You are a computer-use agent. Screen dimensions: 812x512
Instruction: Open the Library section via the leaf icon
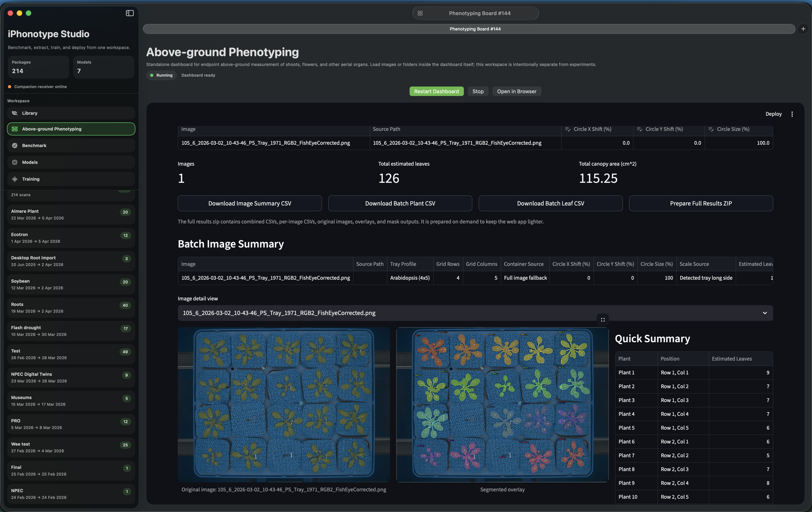(x=14, y=113)
